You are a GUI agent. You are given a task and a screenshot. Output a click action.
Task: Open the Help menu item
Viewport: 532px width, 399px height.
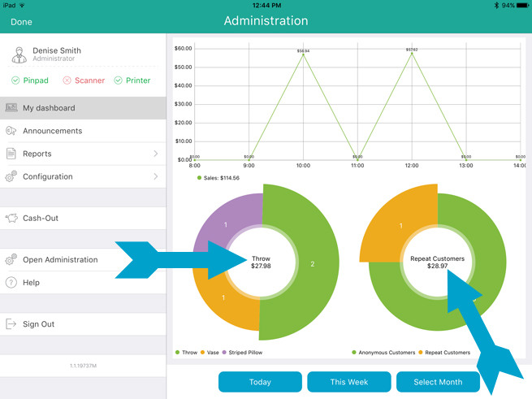pos(83,283)
